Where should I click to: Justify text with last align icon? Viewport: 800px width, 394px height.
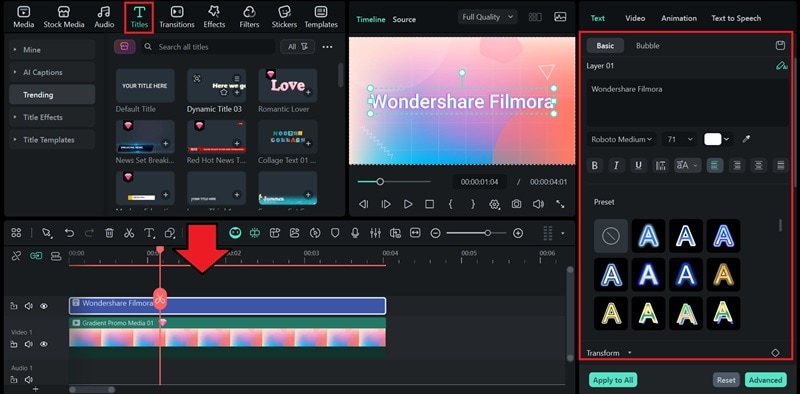pos(780,165)
